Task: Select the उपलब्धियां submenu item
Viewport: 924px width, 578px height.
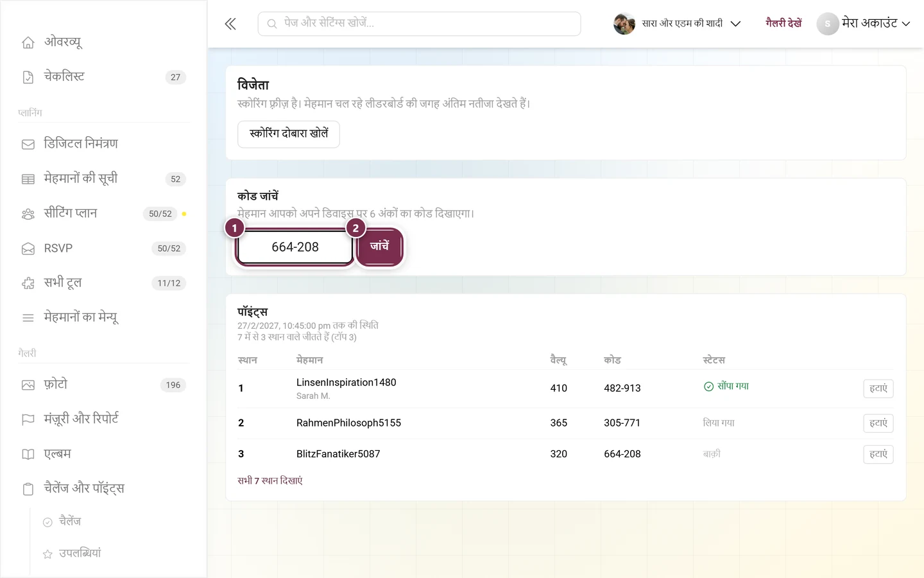Action: (x=80, y=554)
